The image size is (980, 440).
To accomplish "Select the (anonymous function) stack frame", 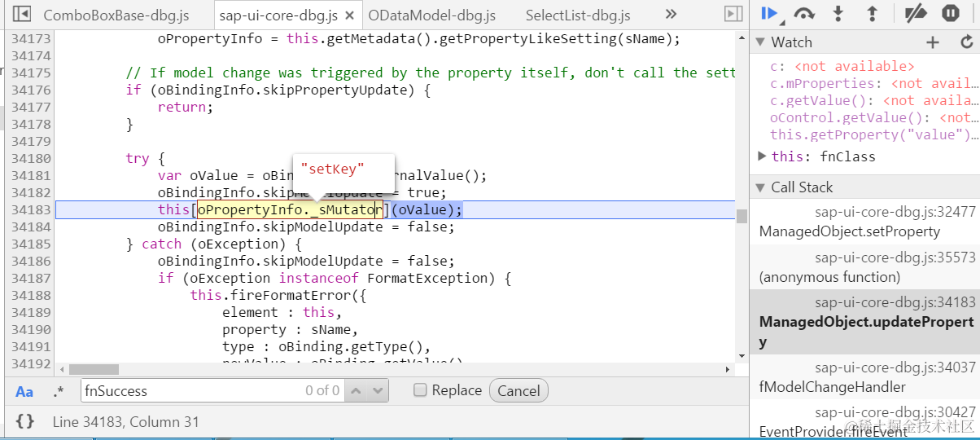I will click(x=864, y=267).
